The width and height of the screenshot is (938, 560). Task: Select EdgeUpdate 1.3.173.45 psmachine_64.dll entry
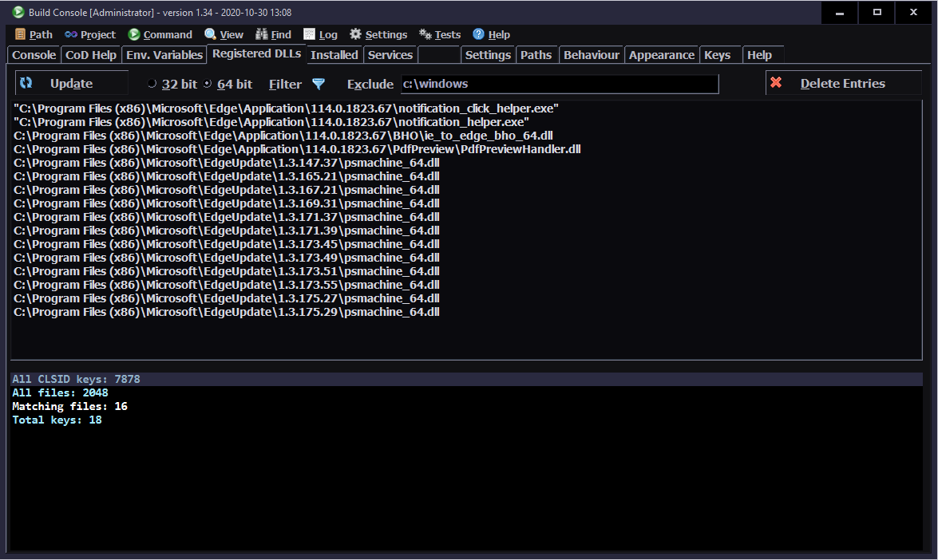(x=227, y=244)
